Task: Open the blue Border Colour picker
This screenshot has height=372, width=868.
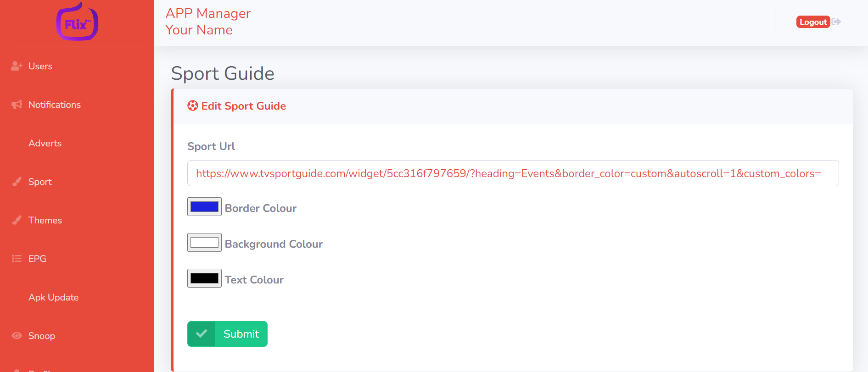Action: [x=204, y=207]
